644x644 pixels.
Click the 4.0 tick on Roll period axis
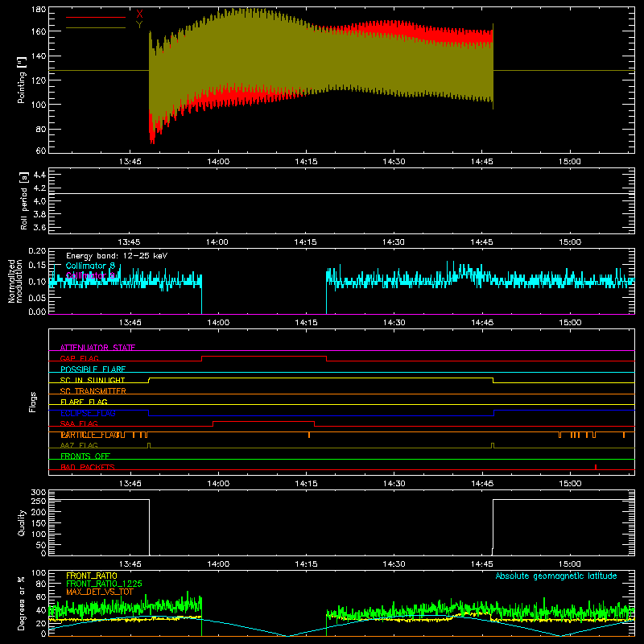(39, 201)
